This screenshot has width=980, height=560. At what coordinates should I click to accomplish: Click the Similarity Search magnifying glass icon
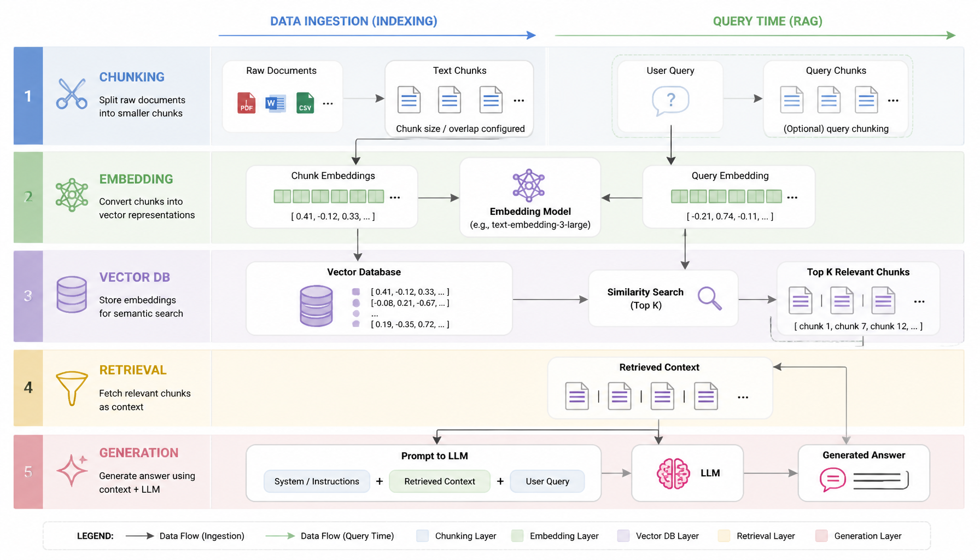709,299
